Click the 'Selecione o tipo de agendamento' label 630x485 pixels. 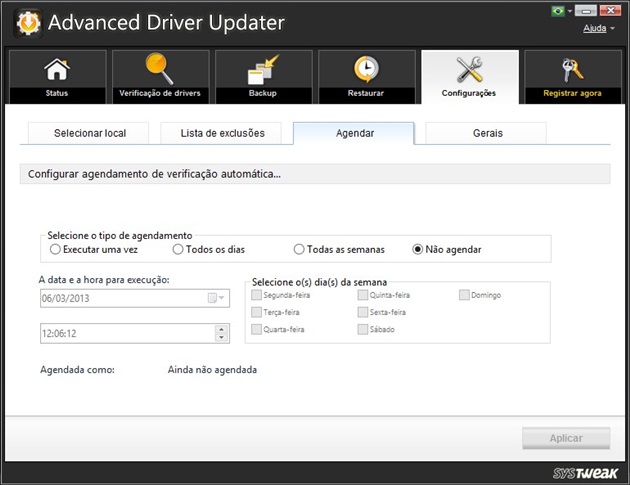pos(120,235)
